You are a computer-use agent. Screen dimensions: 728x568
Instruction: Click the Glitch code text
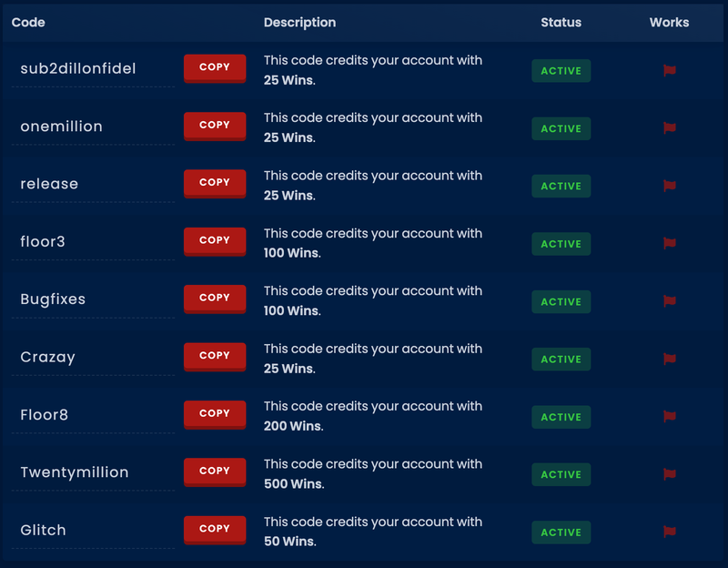coord(43,530)
